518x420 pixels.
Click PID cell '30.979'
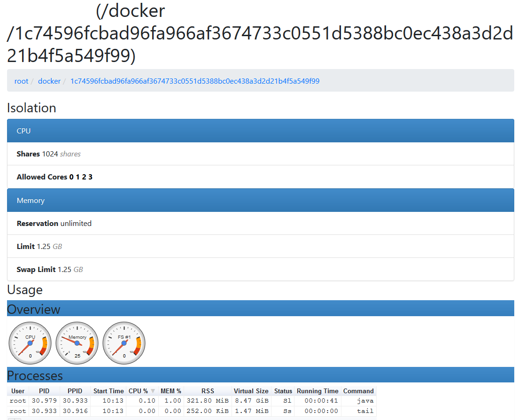(x=44, y=401)
